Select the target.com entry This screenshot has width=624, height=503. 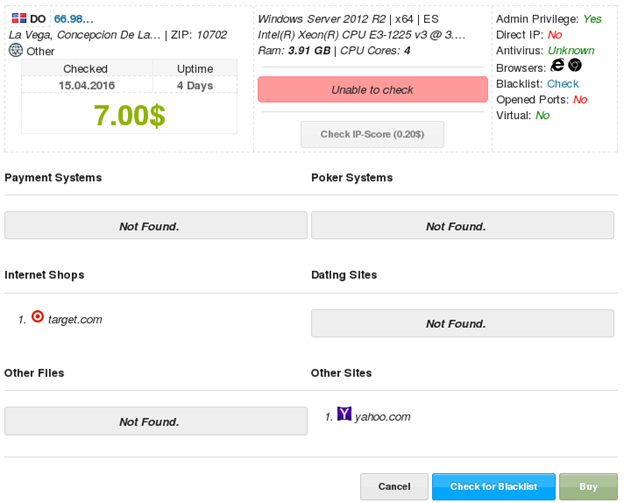pos(76,320)
